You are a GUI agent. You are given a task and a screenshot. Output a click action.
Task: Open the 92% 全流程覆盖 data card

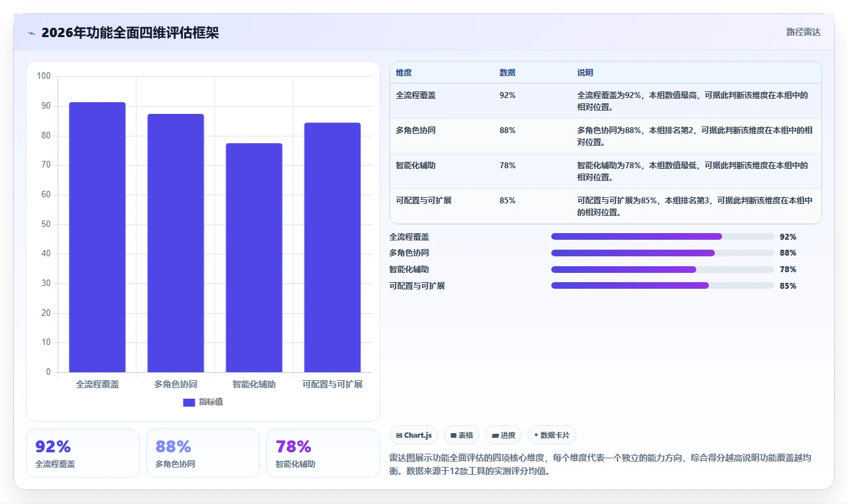pyautogui.click(x=83, y=453)
